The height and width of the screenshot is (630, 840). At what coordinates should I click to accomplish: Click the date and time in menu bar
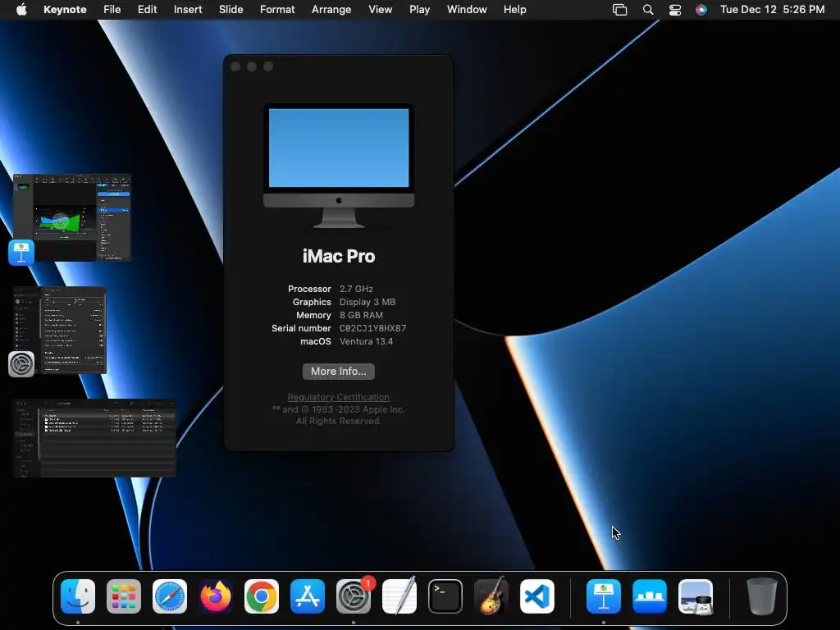[x=772, y=9]
